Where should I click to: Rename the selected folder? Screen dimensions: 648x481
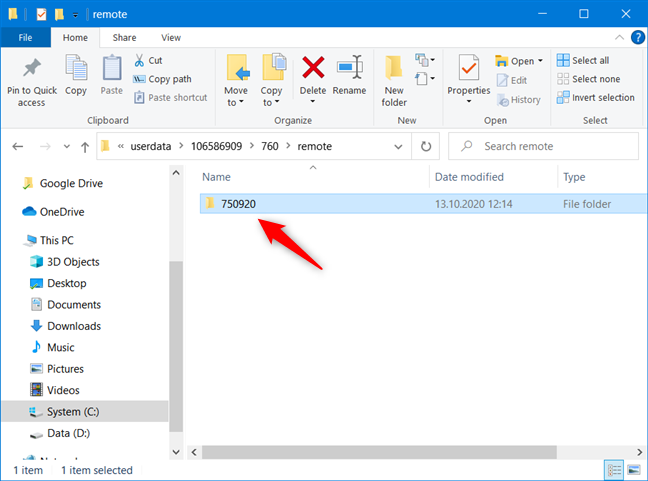click(x=349, y=75)
